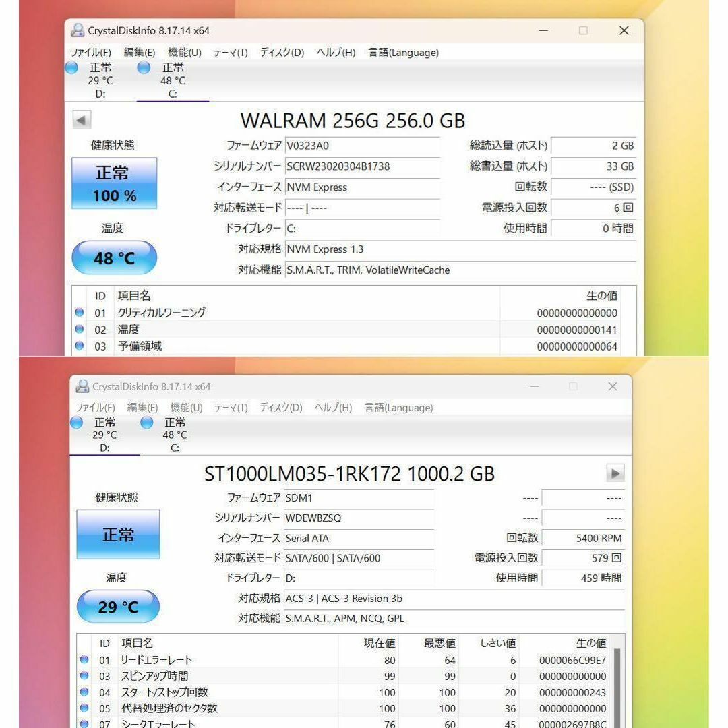Screen dimensions: 728x728
Task: Open ヘルプ(H) menu in top WALRAM window
Action: tap(336, 53)
